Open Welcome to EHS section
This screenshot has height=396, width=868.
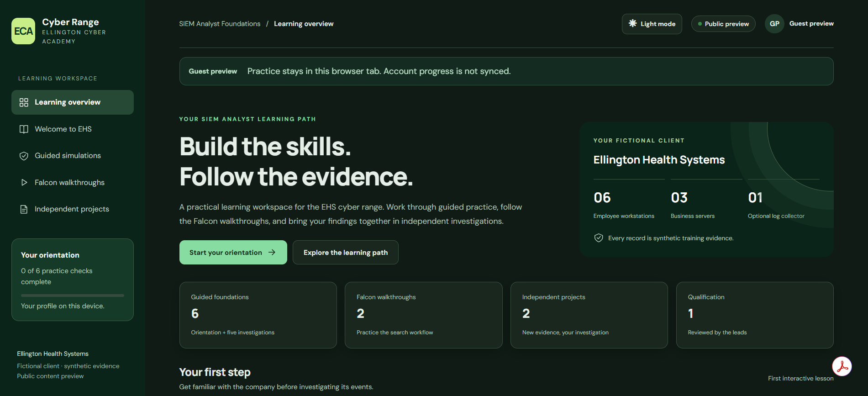tap(73, 129)
